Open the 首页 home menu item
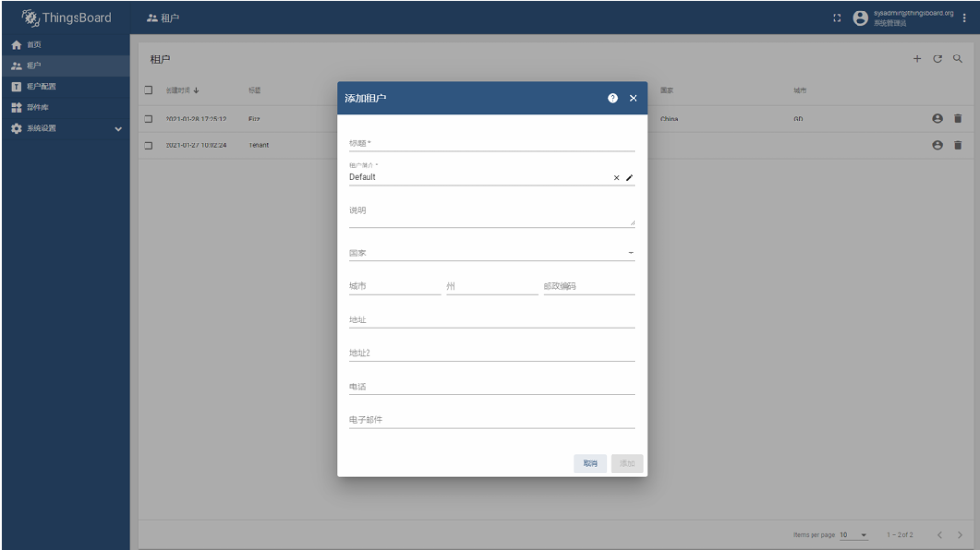Viewport: 980px width, 550px height. pos(66,44)
